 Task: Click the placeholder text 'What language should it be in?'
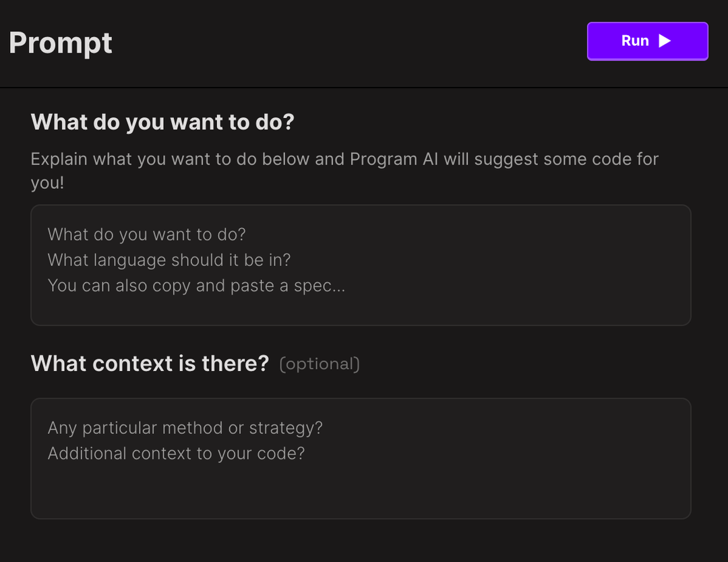[168, 260]
